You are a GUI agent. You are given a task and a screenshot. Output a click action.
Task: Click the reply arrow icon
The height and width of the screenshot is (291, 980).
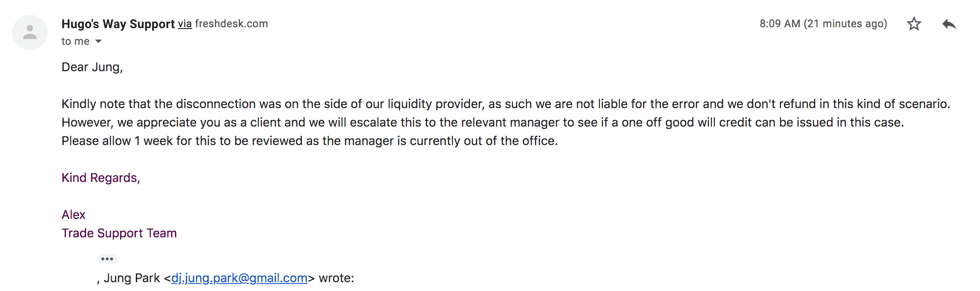(949, 24)
